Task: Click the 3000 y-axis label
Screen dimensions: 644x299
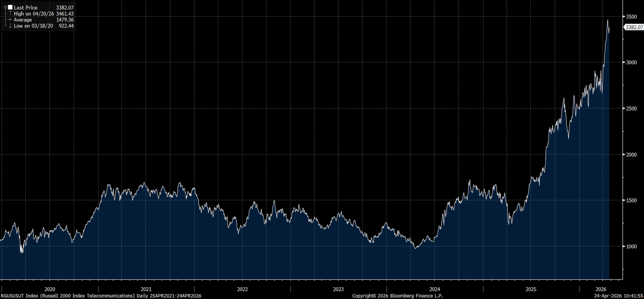Action: [x=631, y=63]
